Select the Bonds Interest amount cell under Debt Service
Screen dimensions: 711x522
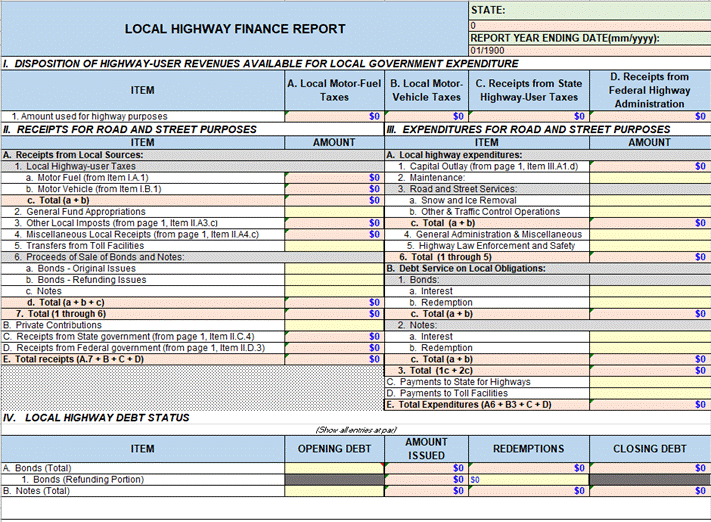650,291
